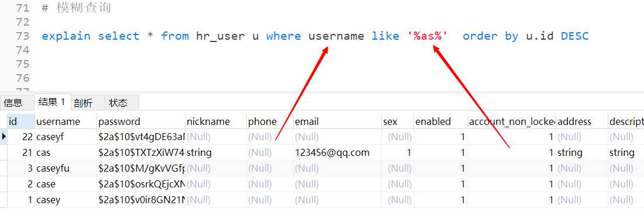Viewport: 644px width, 216px height.
Task: Select address cell 'string' in cas row
Action: (x=581, y=153)
